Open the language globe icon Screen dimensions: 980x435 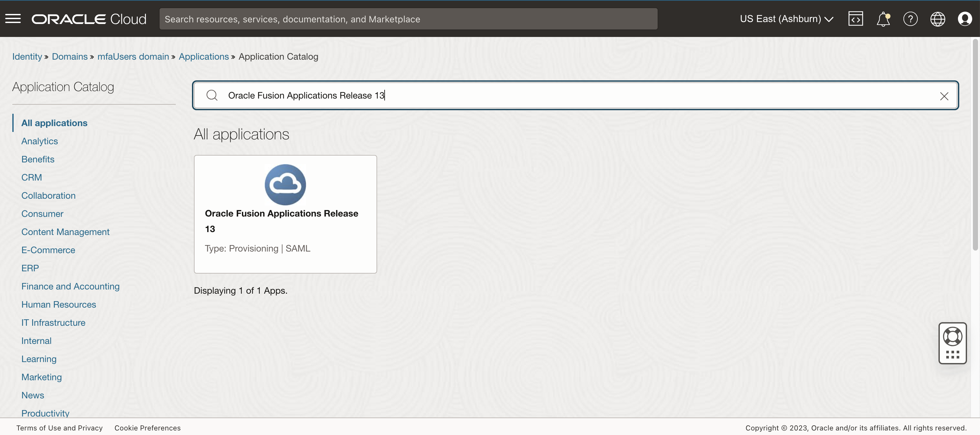click(x=938, y=19)
